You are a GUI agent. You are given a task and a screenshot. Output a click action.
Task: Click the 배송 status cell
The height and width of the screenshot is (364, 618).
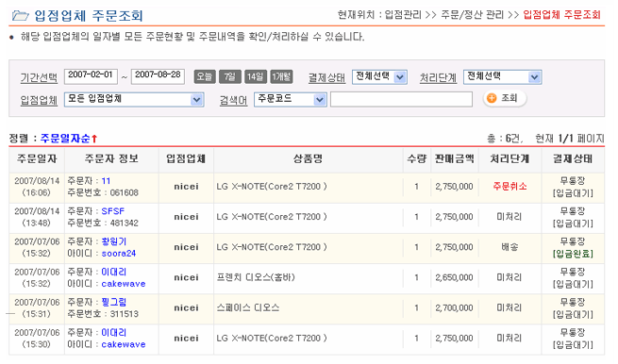[x=509, y=247]
